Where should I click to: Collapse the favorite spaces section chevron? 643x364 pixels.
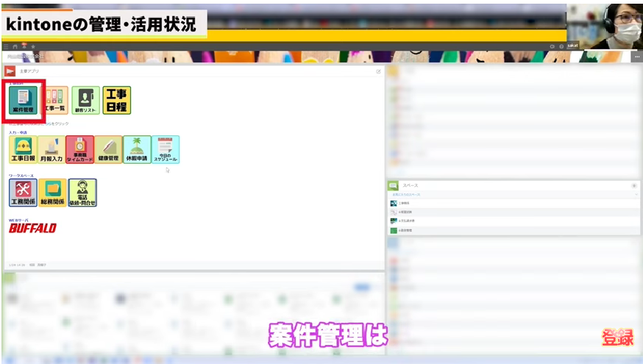click(636, 195)
